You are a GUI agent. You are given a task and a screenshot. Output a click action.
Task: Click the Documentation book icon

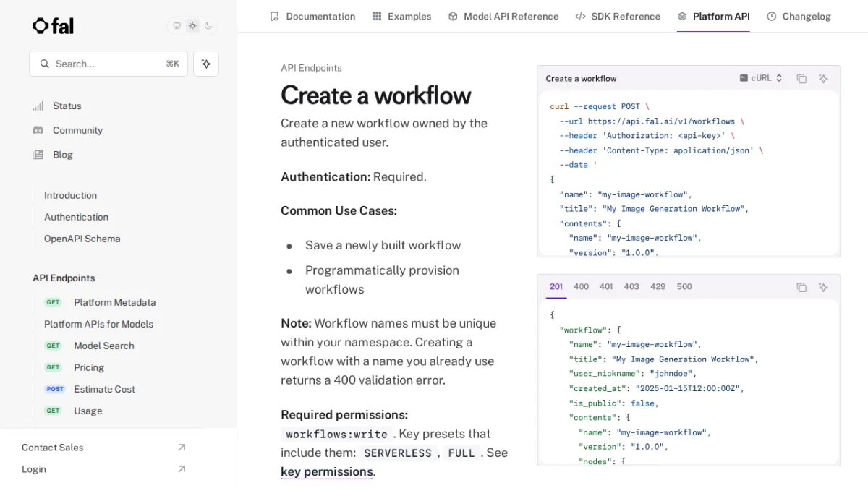coord(274,16)
